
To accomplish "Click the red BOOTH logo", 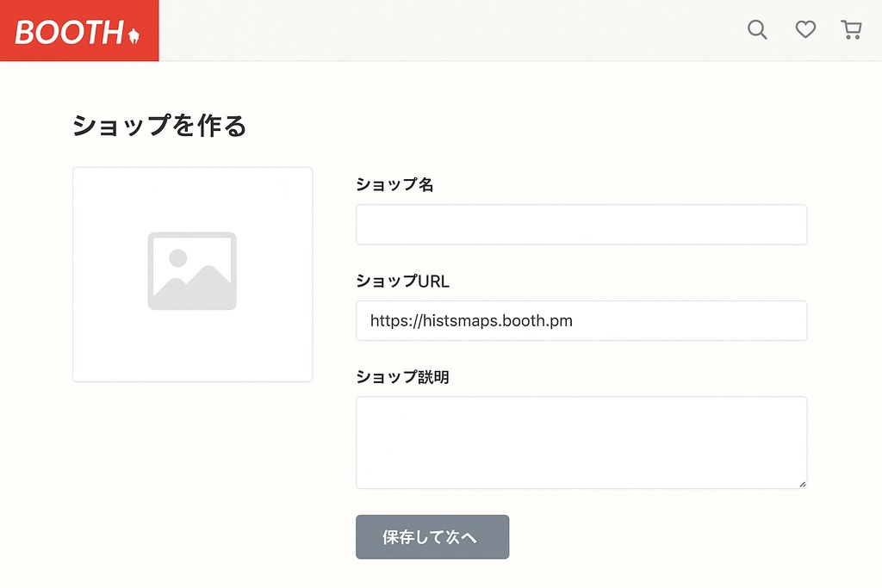I will point(69,32).
